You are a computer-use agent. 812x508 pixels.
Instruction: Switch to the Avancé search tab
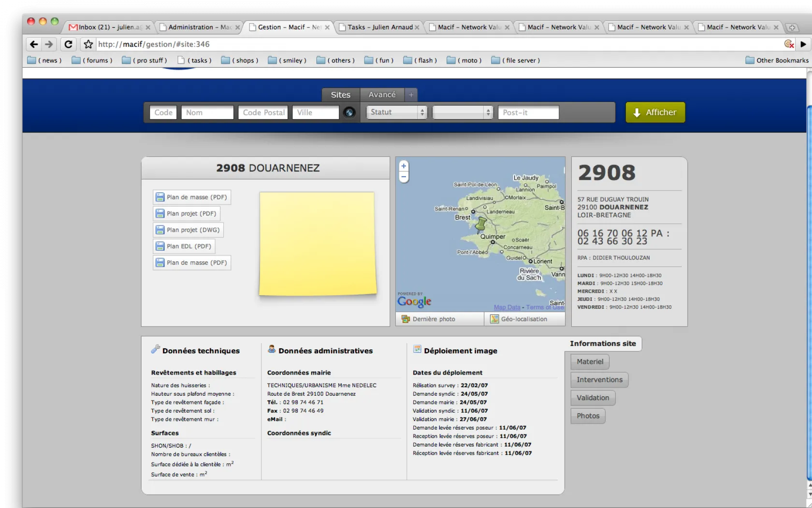(x=382, y=95)
